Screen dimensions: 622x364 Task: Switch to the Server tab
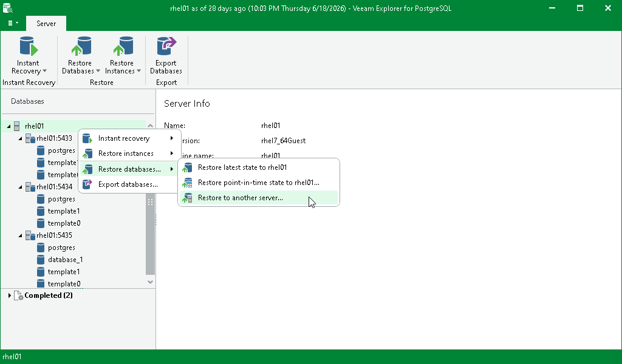coord(46,24)
